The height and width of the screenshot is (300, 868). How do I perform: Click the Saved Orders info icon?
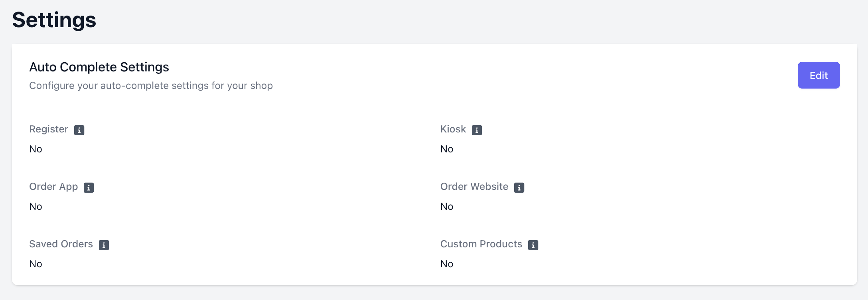104,245
